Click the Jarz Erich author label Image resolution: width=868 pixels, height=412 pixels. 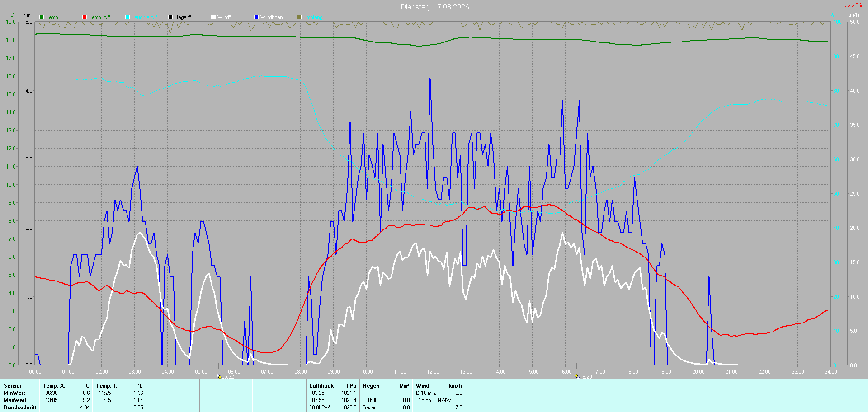856,5
